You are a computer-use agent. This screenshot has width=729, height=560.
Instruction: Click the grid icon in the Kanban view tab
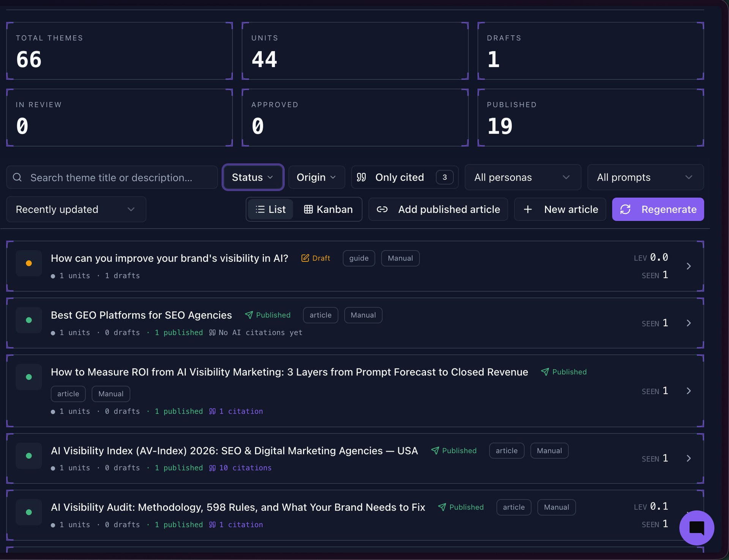[308, 209]
